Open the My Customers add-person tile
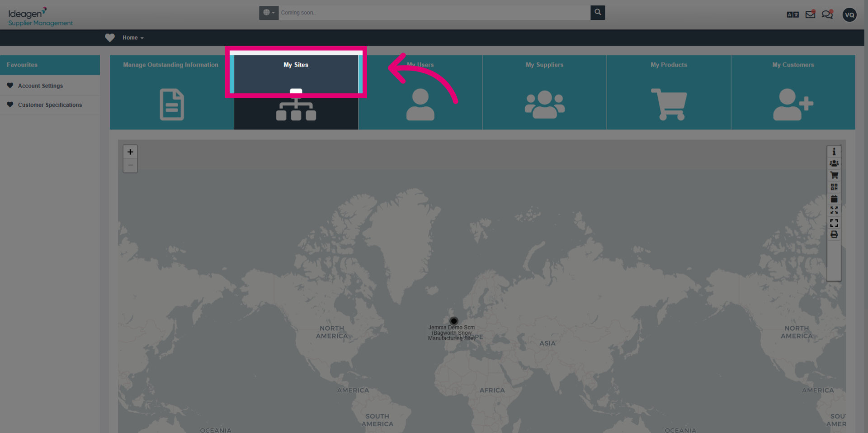Image resolution: width=868 pixels, height=433 pixels. pyautogui.click(x=793, y=92)
